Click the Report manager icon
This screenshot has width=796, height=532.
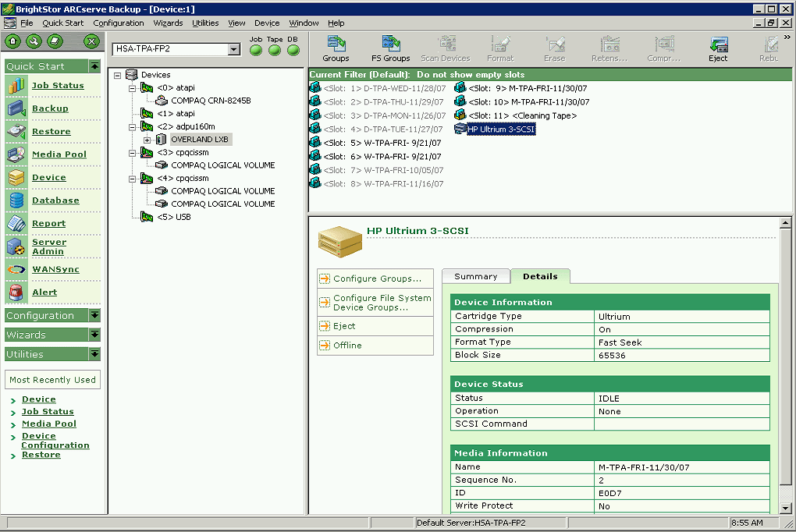48,223
